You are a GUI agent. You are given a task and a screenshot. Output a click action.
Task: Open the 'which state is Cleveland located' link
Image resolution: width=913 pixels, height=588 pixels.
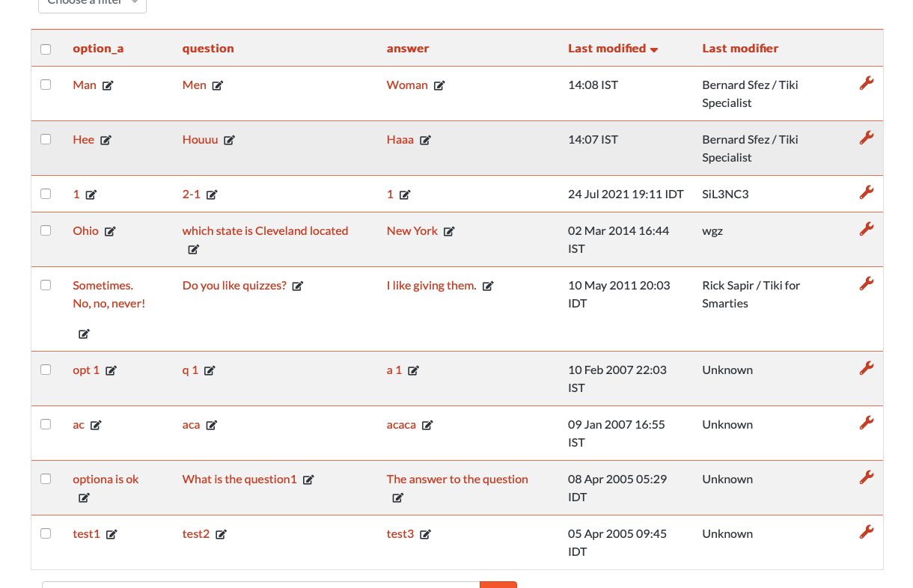265,230
